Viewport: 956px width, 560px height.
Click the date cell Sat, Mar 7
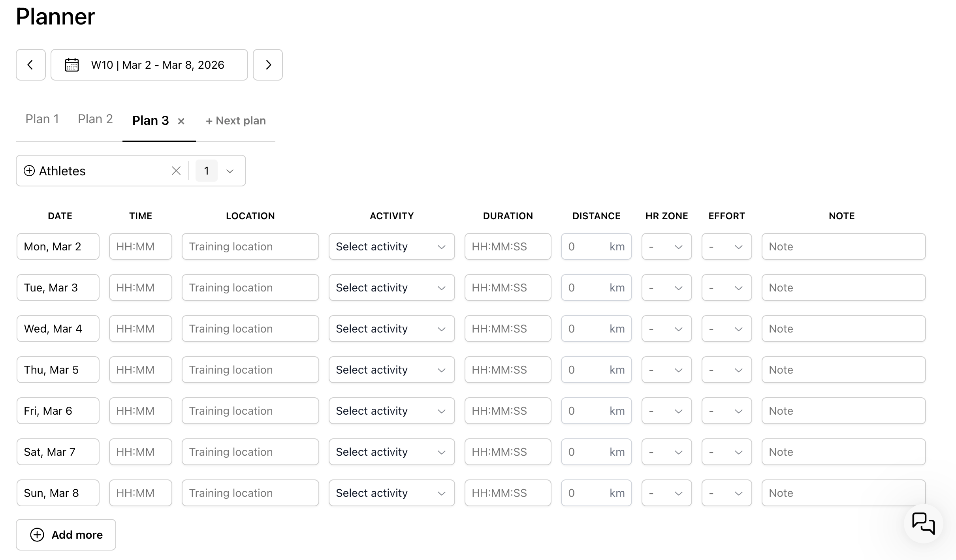[58, 452]
